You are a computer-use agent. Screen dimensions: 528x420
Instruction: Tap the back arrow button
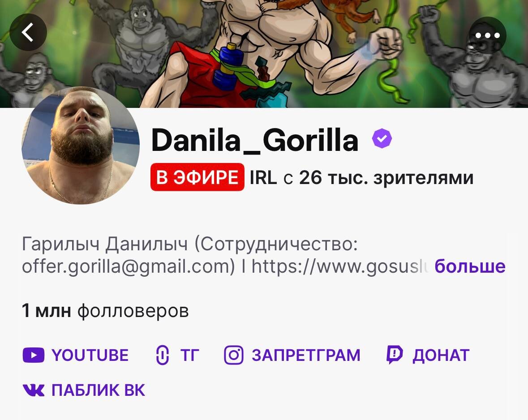tap(28, 32)
